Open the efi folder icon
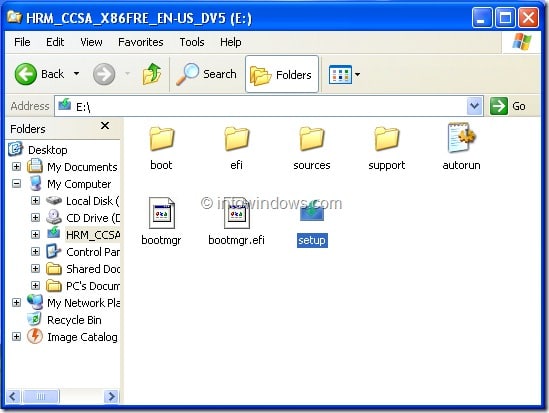Viewport: 549px width, 413px height. pos(237,139)
